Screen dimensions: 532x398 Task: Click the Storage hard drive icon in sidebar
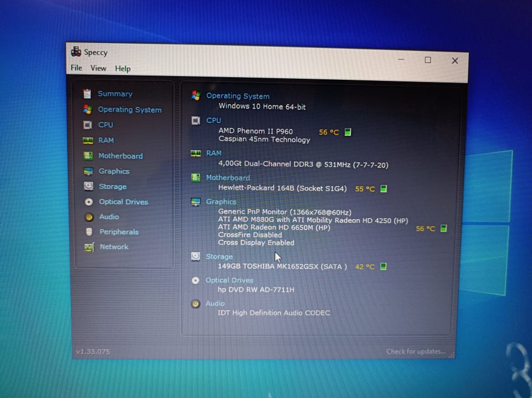click(89, 186)
